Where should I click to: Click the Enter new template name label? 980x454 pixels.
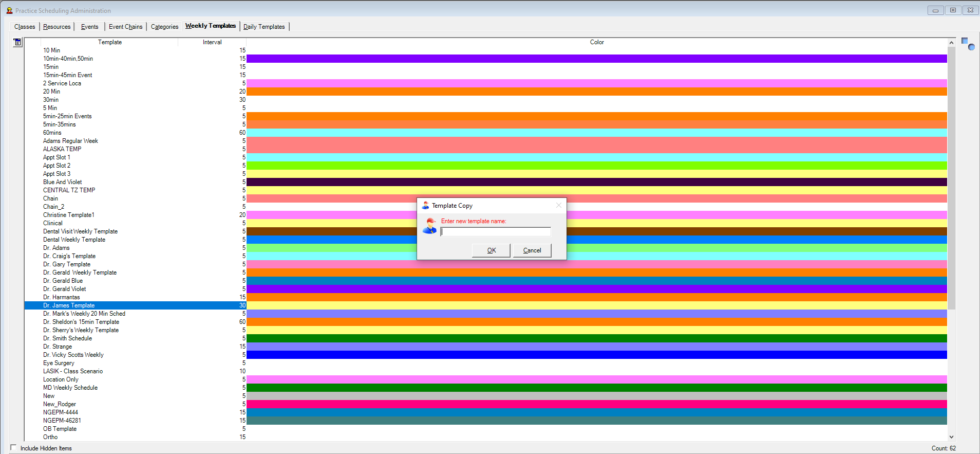pyautogui.click(x=474, y=221)
